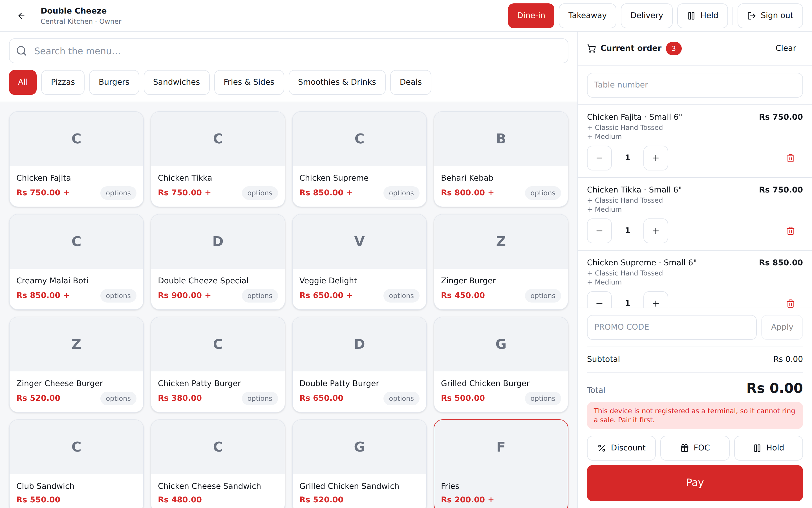Focus the menu search field

coord(288,51)
